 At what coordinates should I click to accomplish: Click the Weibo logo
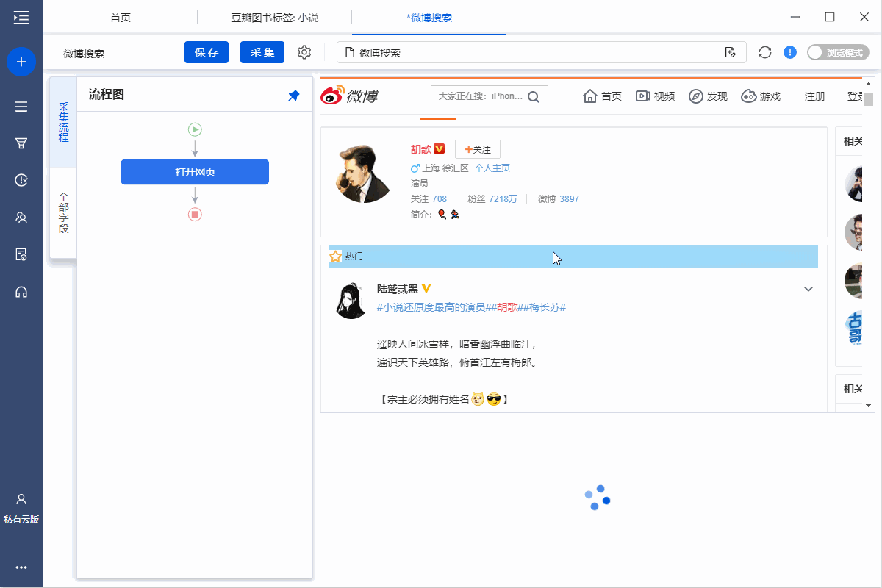[349, 96]
